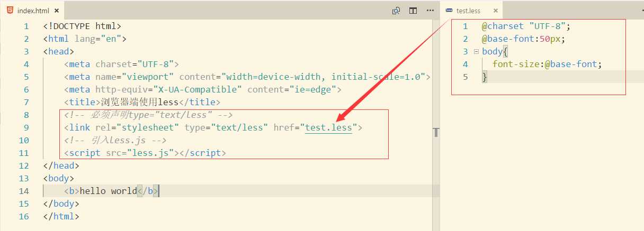Click the closing </body> tag

61,204
